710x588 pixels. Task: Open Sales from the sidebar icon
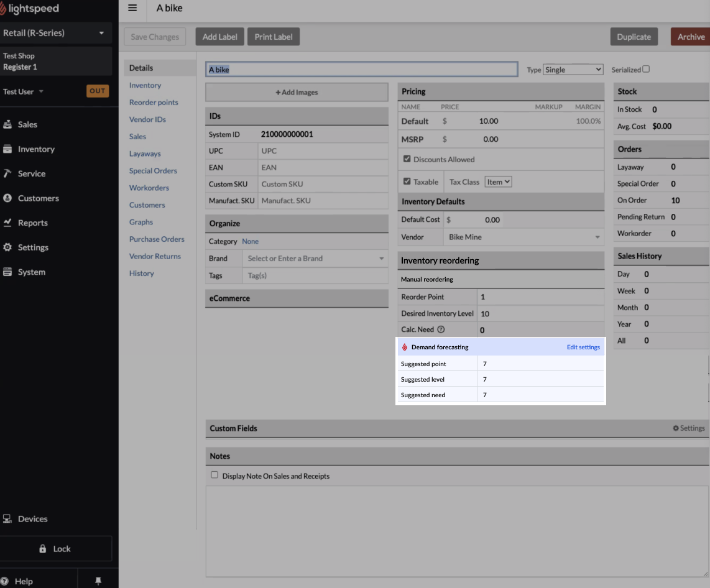point(7,124)
